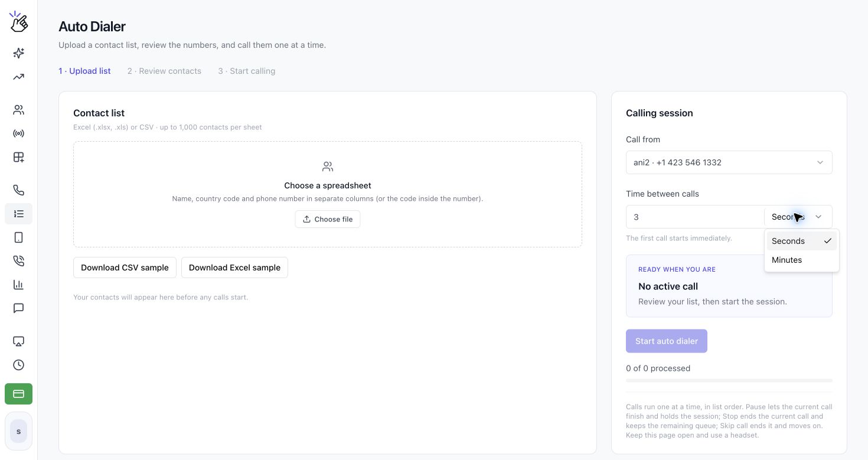The height and width of the screenshot is (460, 868).
Task: Click the Choose a spreadsheet heading
Action: pos(328,185)
